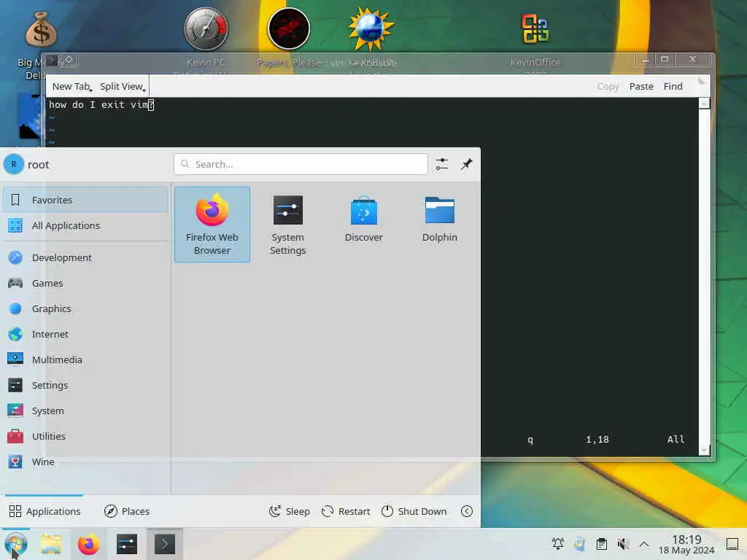
Task: Open the Split View dropdown in terminal
Action: point(123,87)
